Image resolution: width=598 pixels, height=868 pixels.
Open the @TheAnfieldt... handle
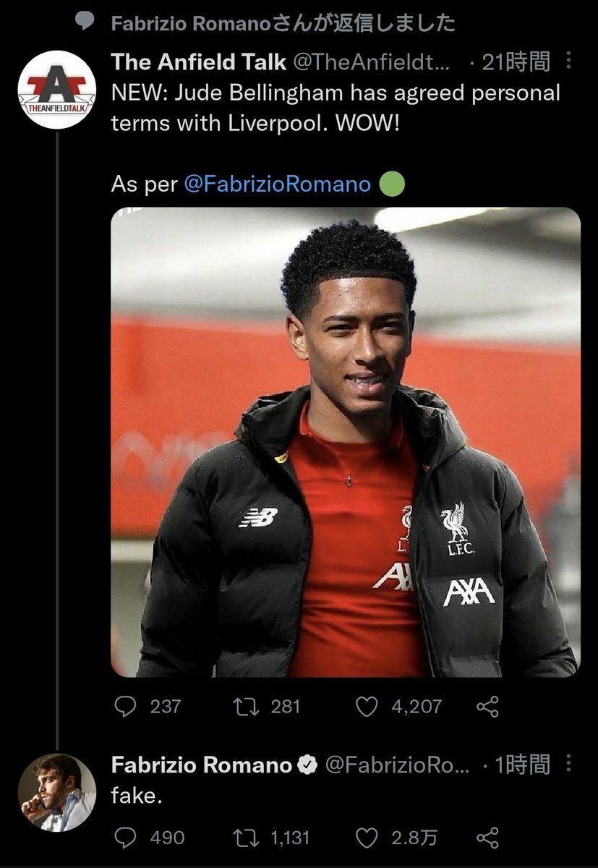[x=372, y=62]
